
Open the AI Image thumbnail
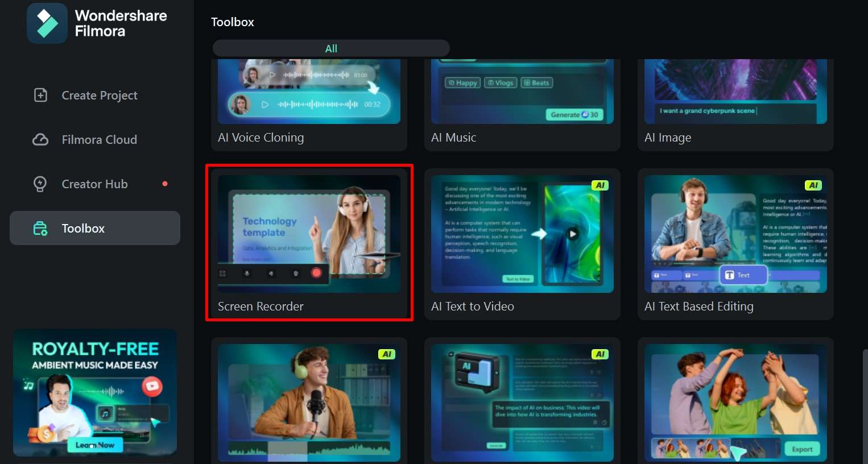click(735, 92)
